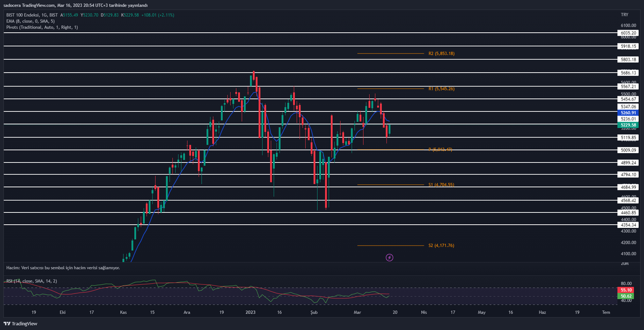Click the Hacim volume data notice text

(x=63, y=267)
